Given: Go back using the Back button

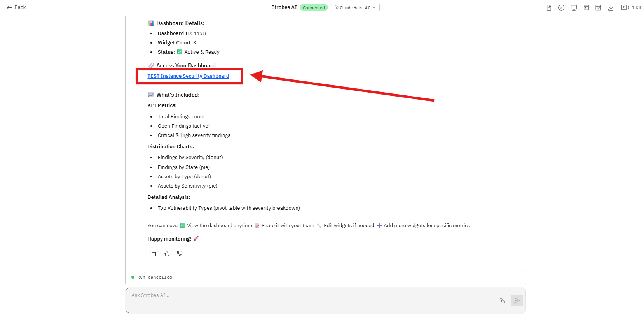Looking at the screenshot, I should click(16, 7).
